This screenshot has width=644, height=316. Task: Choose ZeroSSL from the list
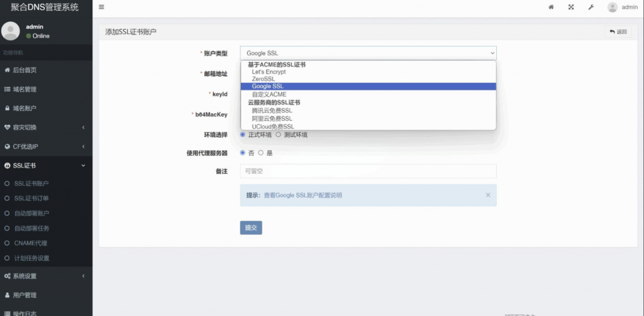coord(368,79)
